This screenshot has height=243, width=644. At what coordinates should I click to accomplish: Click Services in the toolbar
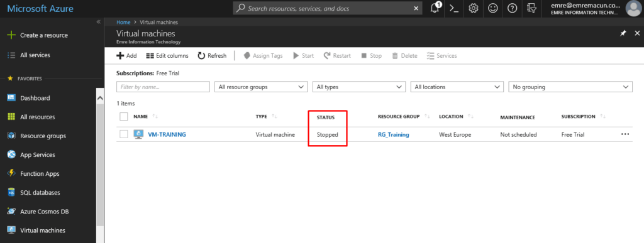click(x=442, y=56)
